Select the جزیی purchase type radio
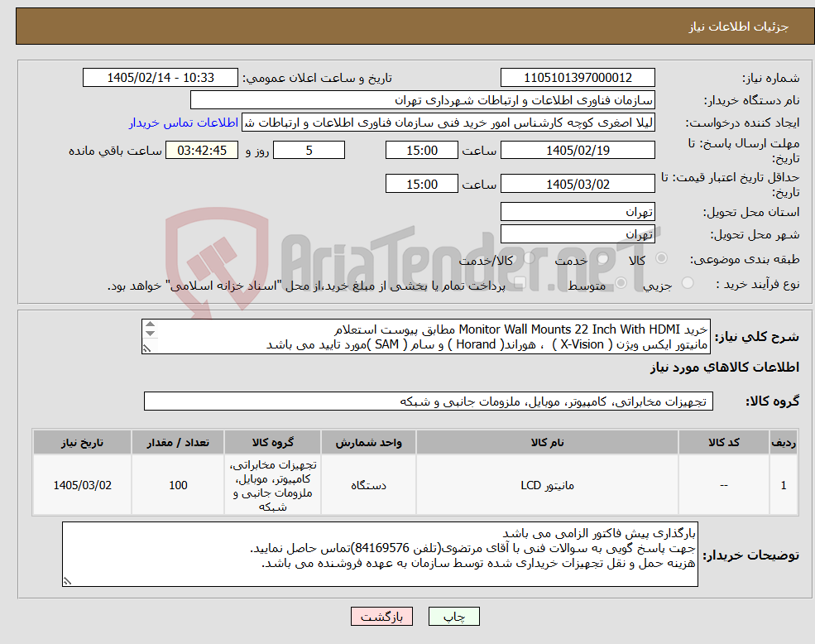Viewport: 815px width, 644px height. [688, 283]
